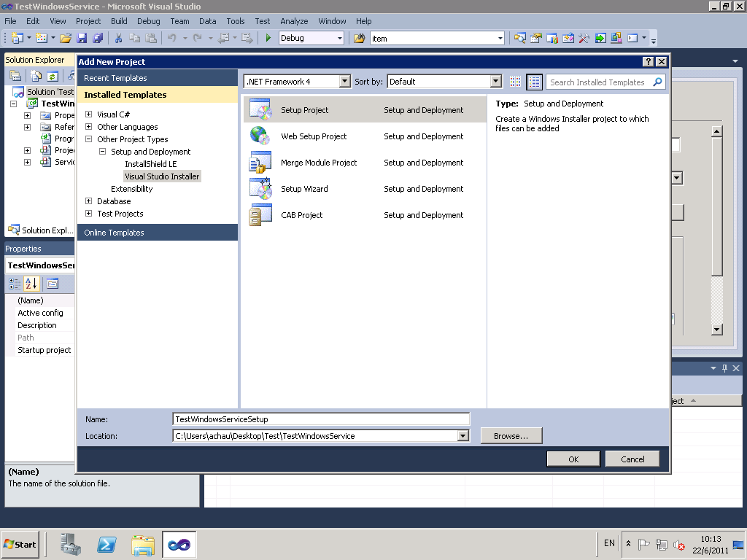Click the Save floppy disk icon

82,38
